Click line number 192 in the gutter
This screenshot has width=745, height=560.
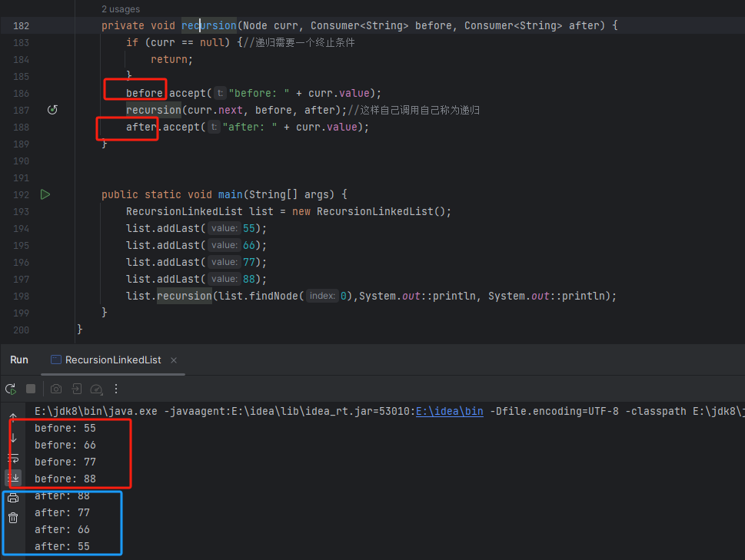pos(21,194)
